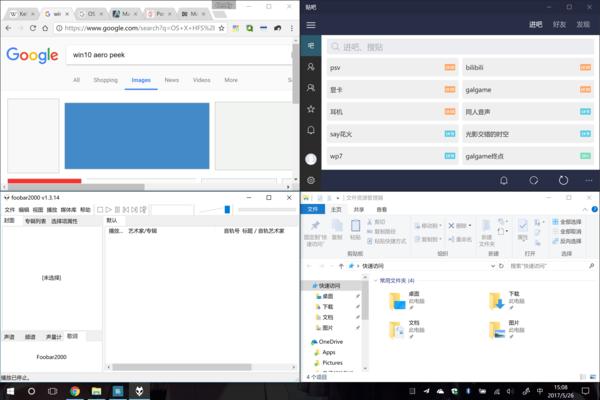
Task: Skip to previous track in foobar2000
Action: 126,210
